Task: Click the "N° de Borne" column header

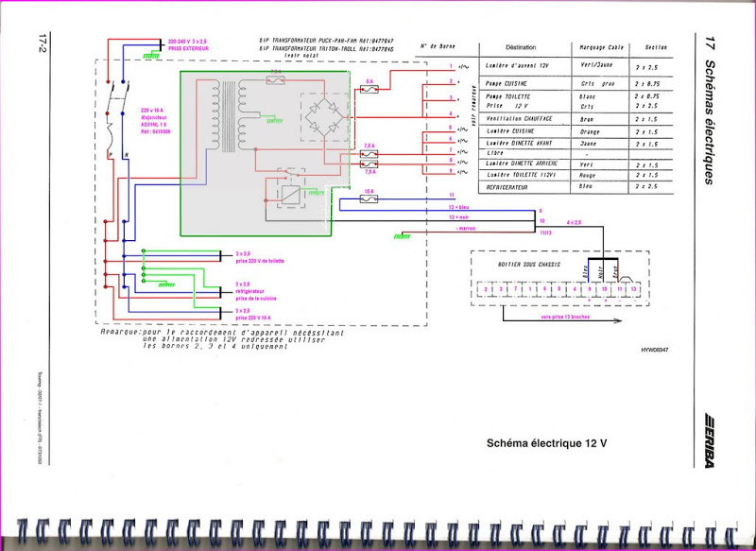Action: point(438,46)
